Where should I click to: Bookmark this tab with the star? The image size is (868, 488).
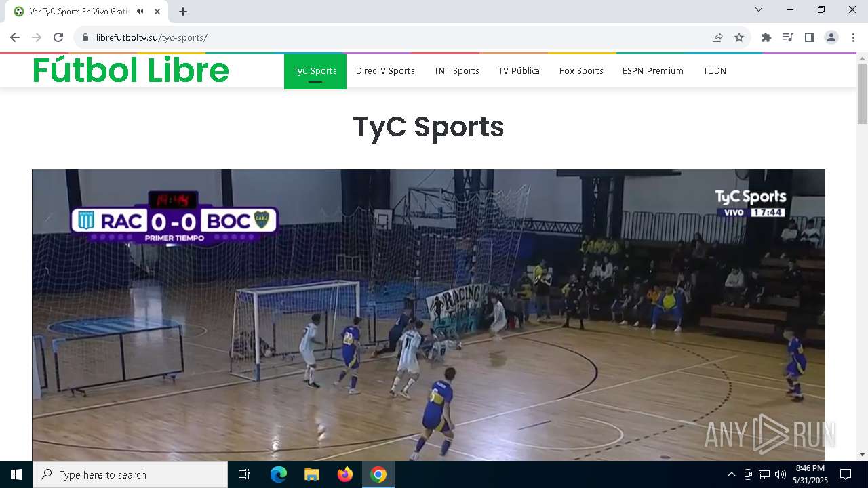coord(739,37)
